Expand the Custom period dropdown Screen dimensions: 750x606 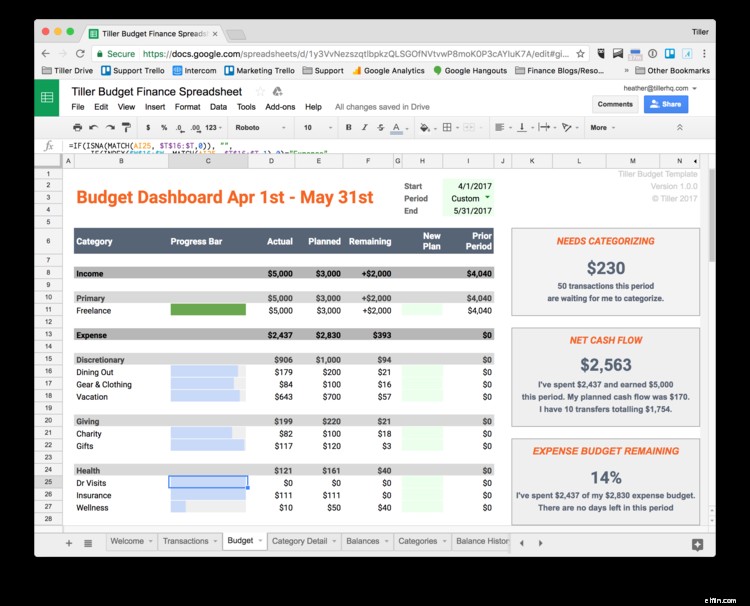pyautogui.click(x=487, y=198)
